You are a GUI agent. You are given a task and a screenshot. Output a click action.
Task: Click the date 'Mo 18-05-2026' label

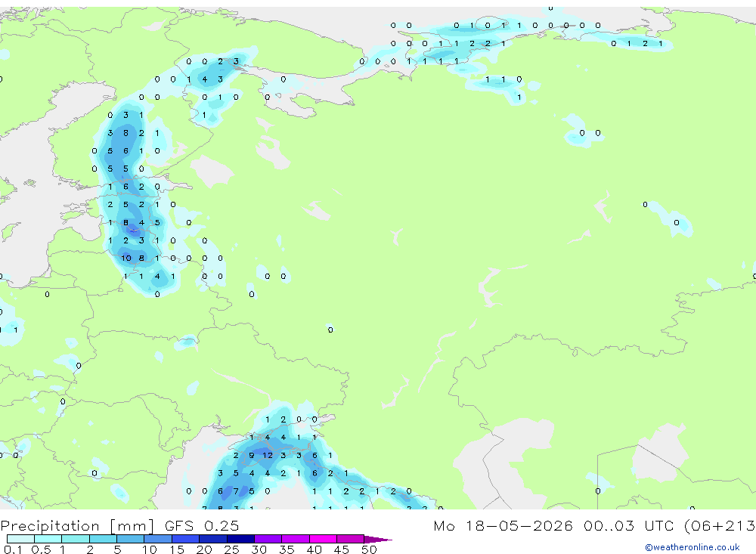(x=503, y=525)
